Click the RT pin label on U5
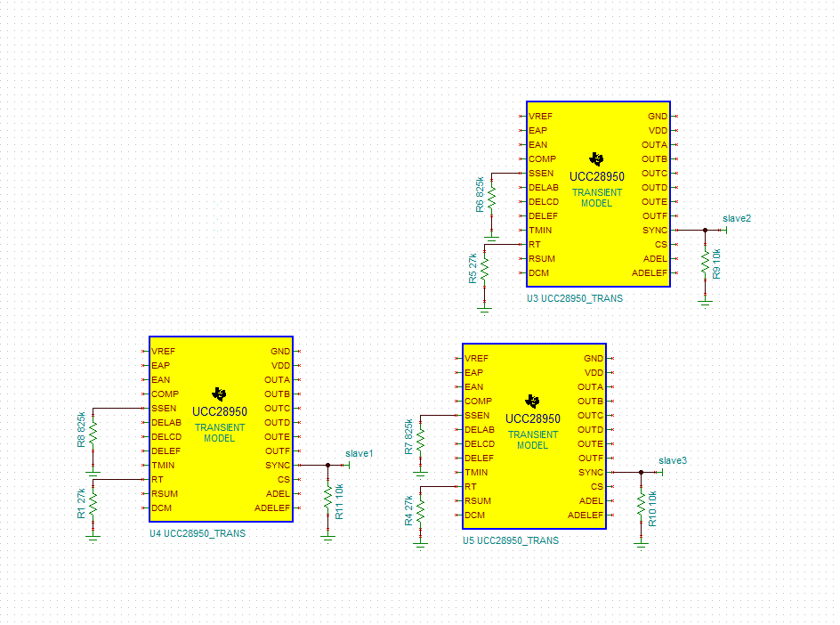Image resolution: width=840 pixels, height=625 pixels. point(471,487)
